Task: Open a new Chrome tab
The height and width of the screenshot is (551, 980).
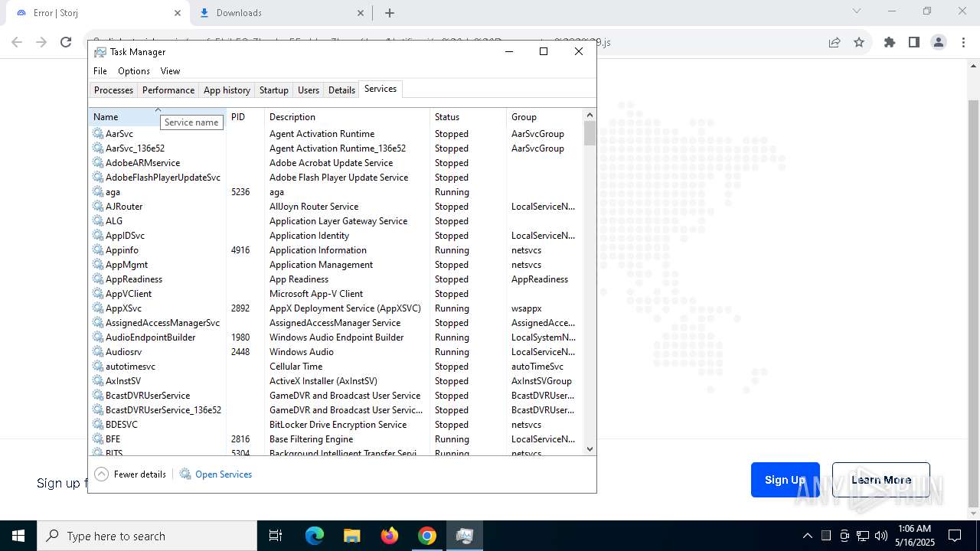Action: point(390,13)
